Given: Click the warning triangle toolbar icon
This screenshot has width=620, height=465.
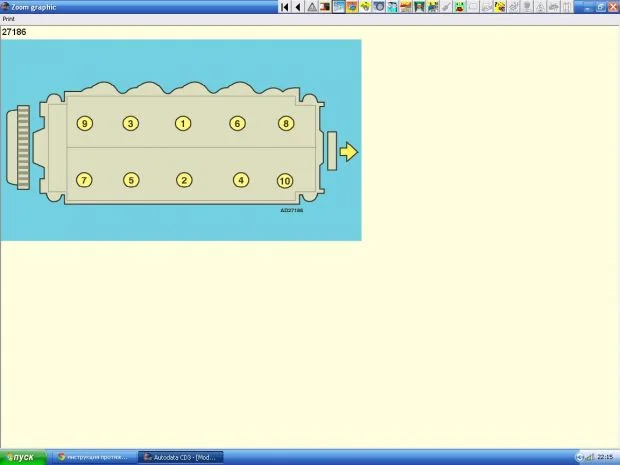Looking at the screenshot, I should (312, 6).
